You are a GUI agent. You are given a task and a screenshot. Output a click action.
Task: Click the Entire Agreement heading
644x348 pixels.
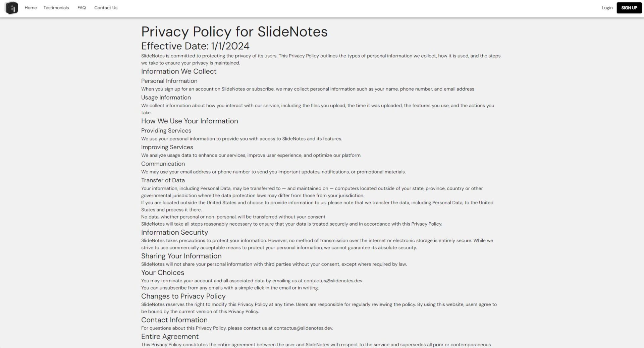pyautogui.click(x=170, y=337)
